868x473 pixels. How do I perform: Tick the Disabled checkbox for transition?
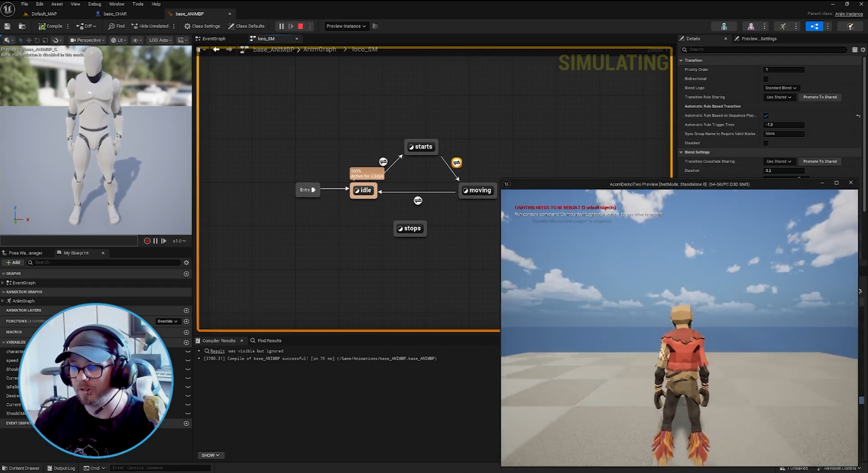tap(766, 143)
